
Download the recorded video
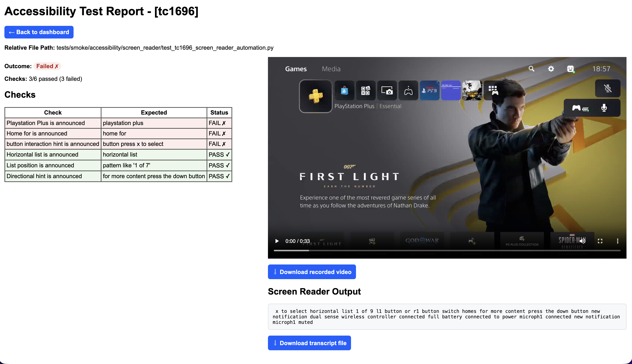click(312, 272)
